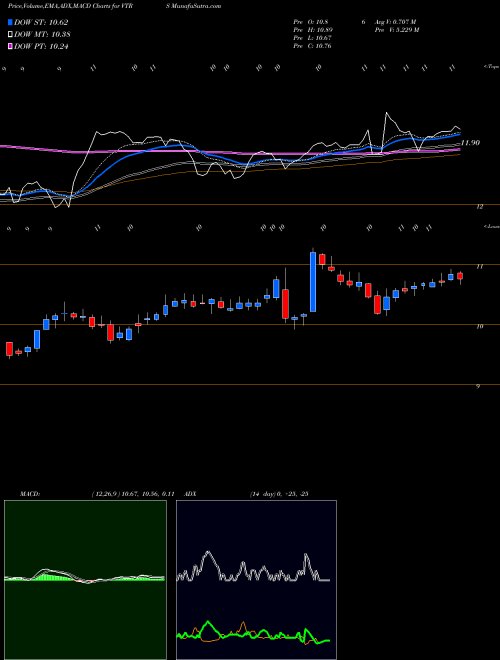The height and width of the screenshot is (660, 500).
Task: Click the 'ADX' panel heading
Action: click(190, 494)
